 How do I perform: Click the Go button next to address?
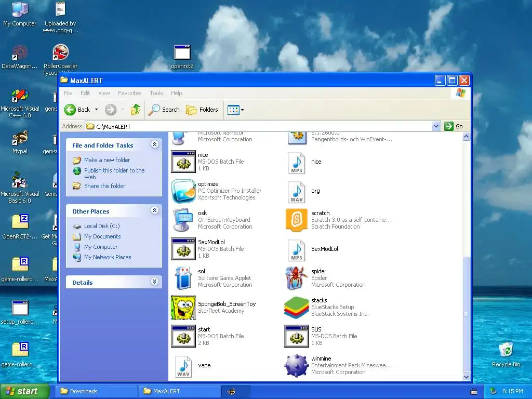click(454, 126)
